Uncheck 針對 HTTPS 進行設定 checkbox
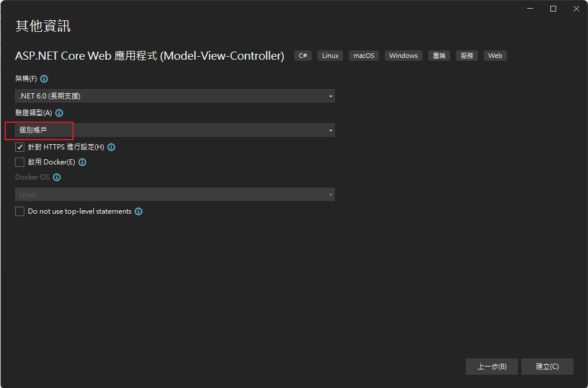The width and height of the screenshot is (588, 388). [20, 147]
